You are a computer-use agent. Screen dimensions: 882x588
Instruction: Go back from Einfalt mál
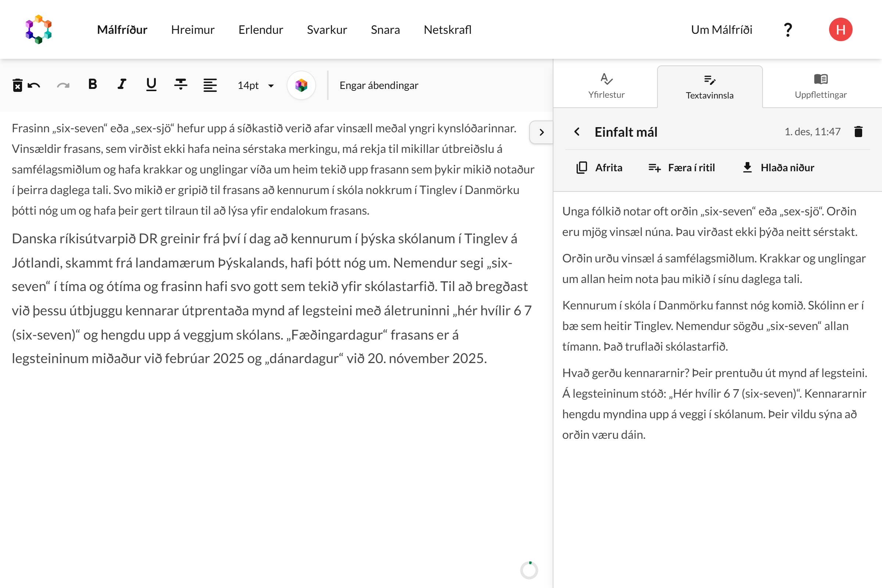click(x=577, y=132)
